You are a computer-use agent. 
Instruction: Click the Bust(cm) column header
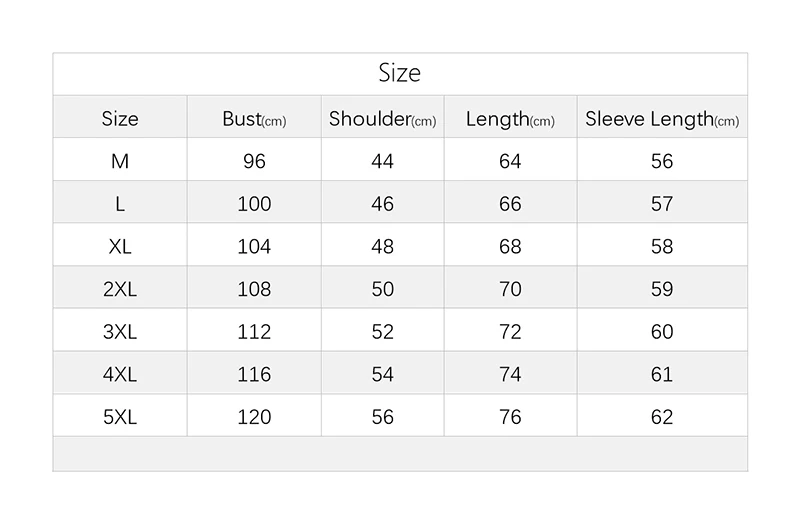[x=254, y=119]
